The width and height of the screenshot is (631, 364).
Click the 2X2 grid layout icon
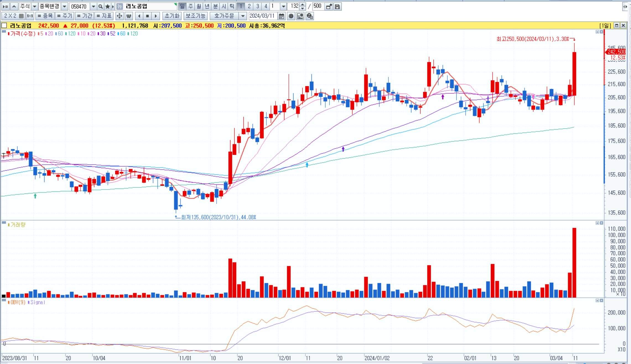tap(21, 16)
